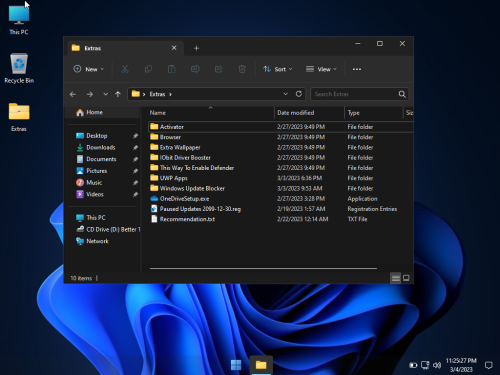Open the See more three-dots menu
Screen dimensions: 500x375
tap(357, 69)
